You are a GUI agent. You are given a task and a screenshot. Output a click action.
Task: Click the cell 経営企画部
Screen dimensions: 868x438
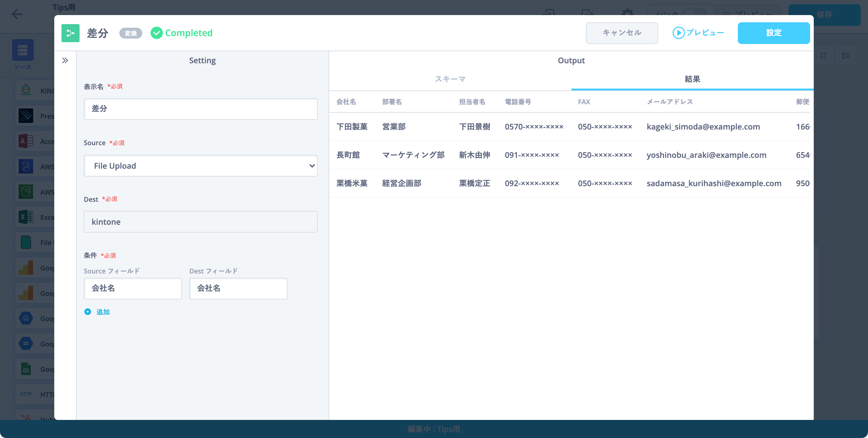402,183
